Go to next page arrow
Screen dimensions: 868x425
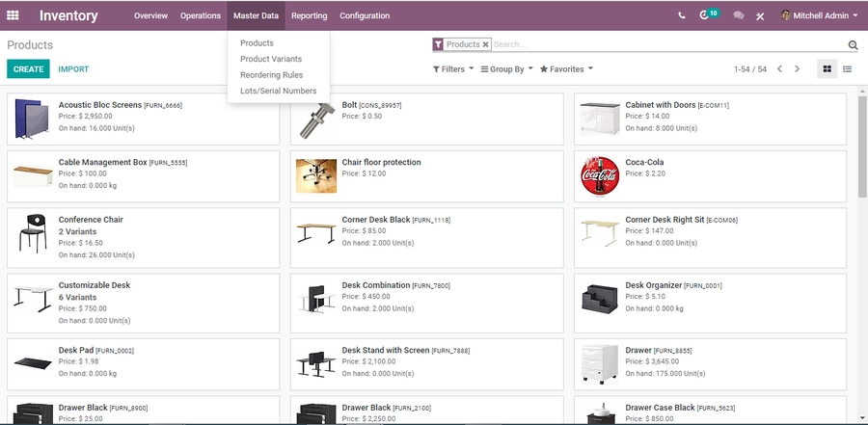click(x=798, y=69)
